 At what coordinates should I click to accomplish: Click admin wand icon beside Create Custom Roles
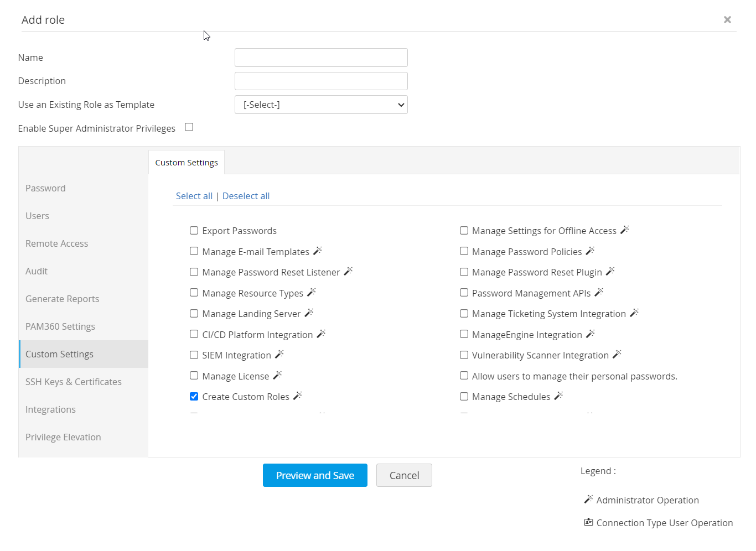point(298,396)
